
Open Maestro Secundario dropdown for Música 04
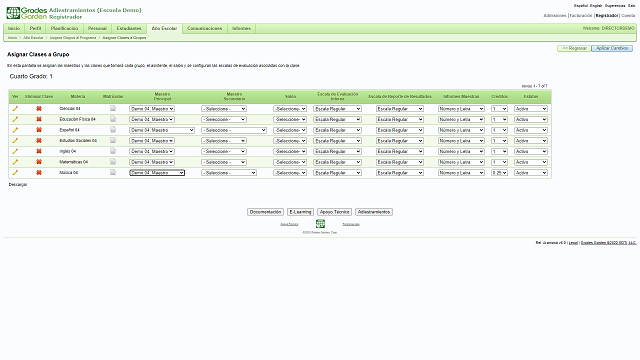tap(229, 173)
